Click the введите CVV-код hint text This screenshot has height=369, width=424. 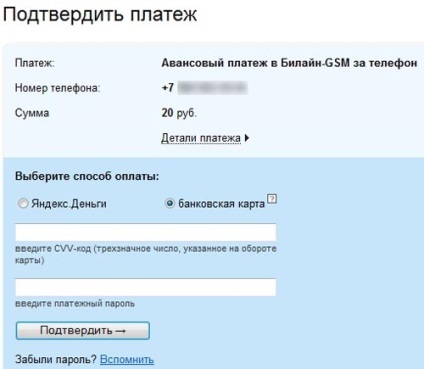[146, 254]
